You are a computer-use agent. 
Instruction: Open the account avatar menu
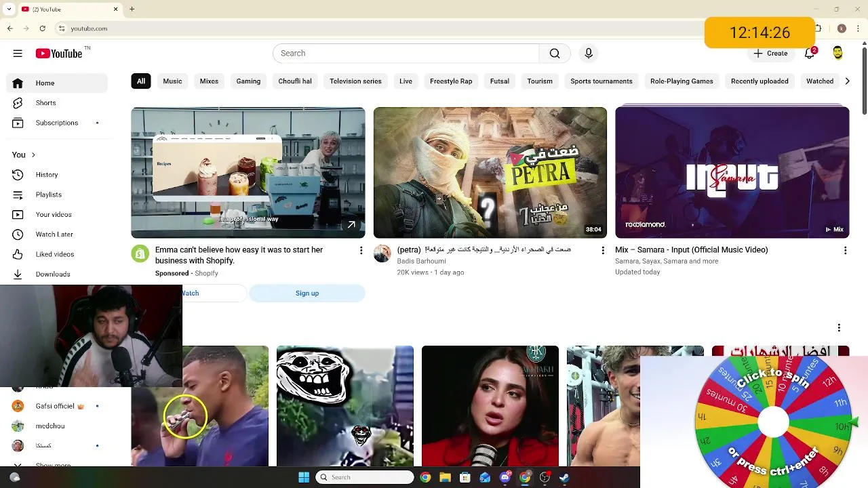coord(838,54)
